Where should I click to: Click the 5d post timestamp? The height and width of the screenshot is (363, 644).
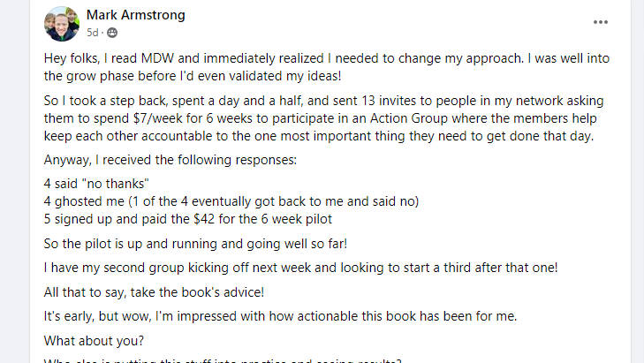click(x=93, y=33)
